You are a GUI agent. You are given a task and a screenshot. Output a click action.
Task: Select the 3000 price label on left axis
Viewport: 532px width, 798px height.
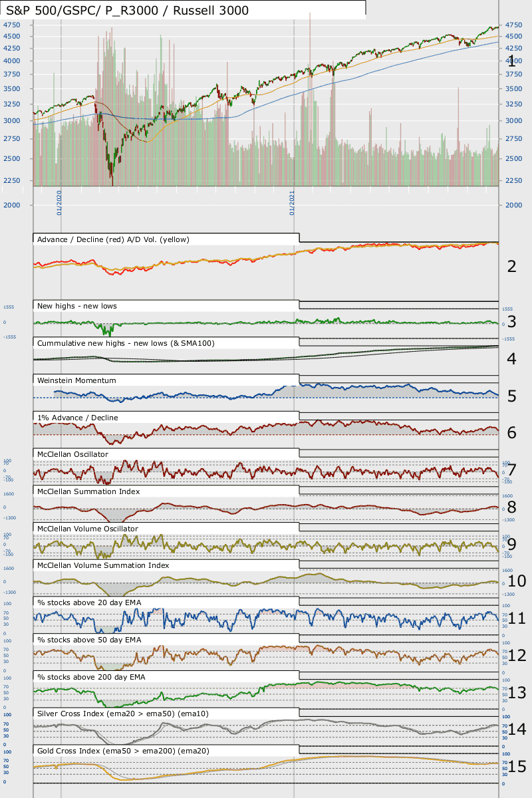(11, 120)
